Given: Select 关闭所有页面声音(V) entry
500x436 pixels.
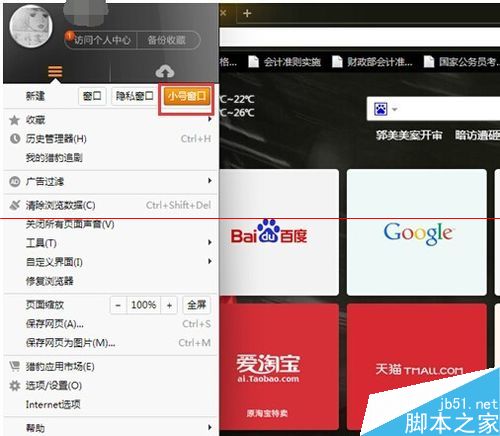Looking at the screenshot, I should (110, 224).
